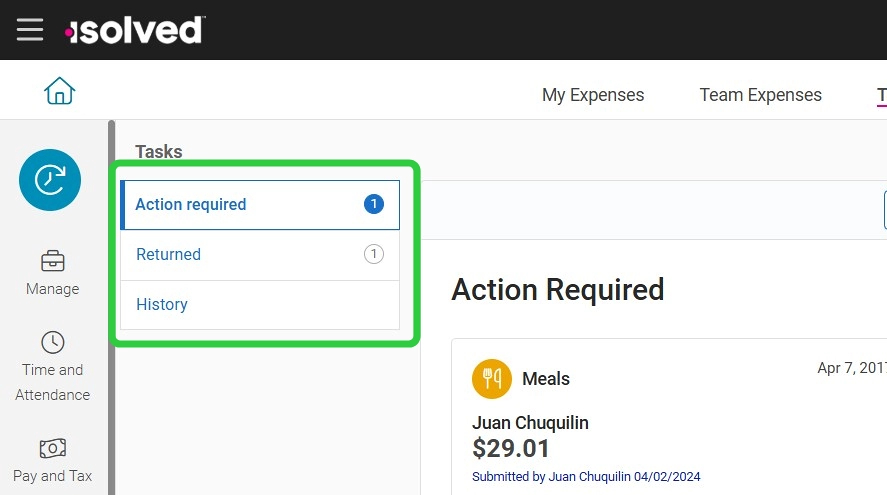Open the Pay and Tax money icon

click(x=53, y=449)
